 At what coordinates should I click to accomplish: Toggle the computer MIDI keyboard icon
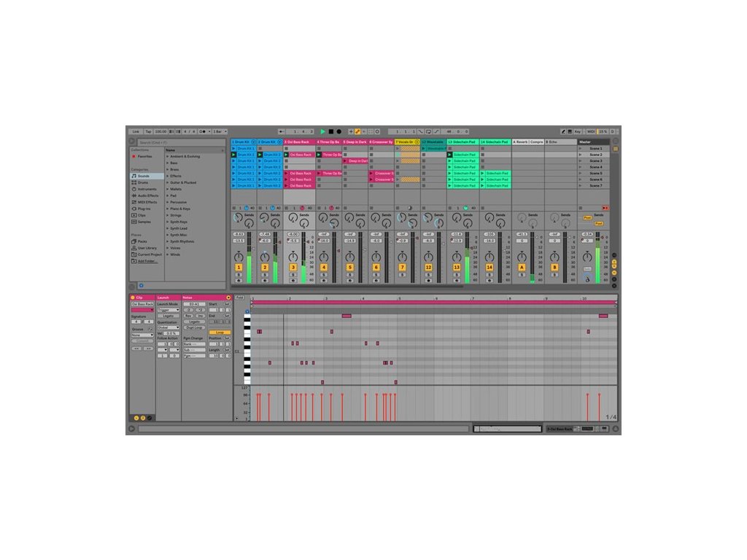pyautogui.click(x=569, y=131)
